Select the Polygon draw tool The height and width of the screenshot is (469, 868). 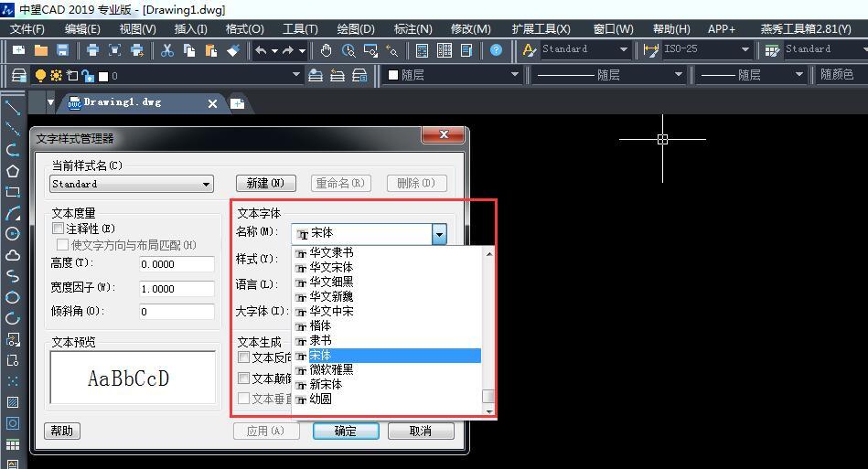point(12,171)
